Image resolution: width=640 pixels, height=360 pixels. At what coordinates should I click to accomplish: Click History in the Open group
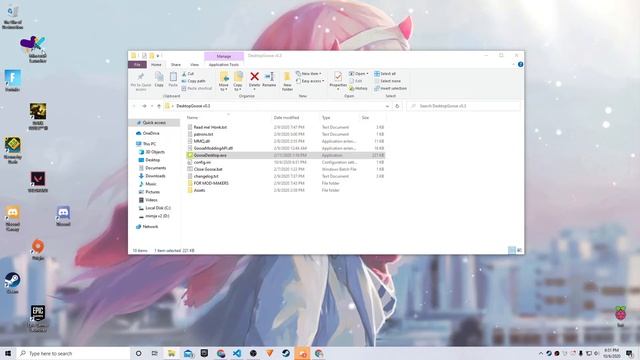click(359, 89)
